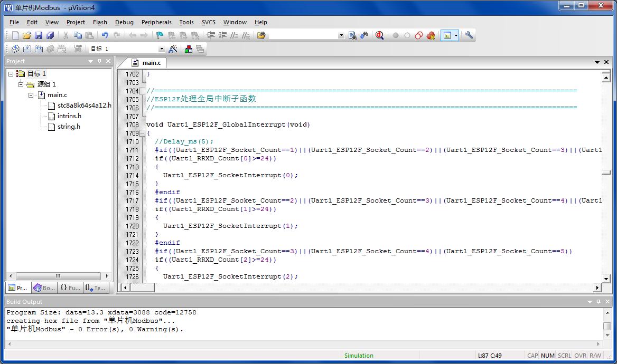Fold function body at line 1709
The image size is (617, 364).
click(143, 133)
